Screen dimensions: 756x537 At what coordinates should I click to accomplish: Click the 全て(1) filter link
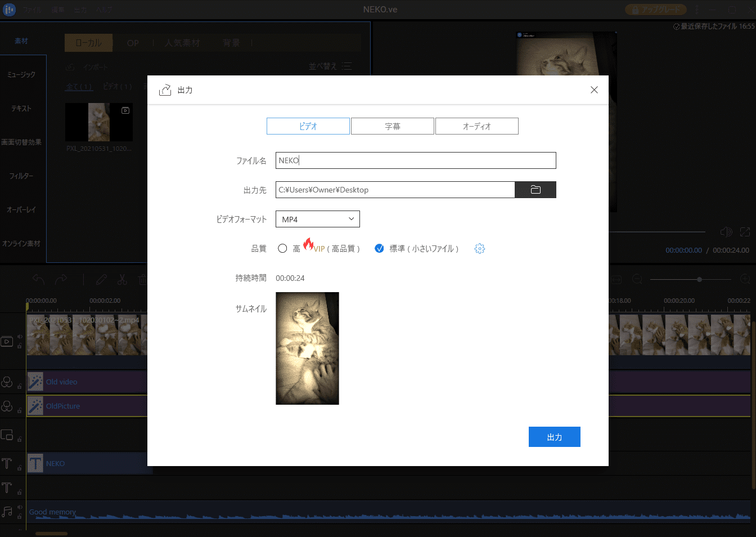[x=79, y=86]
